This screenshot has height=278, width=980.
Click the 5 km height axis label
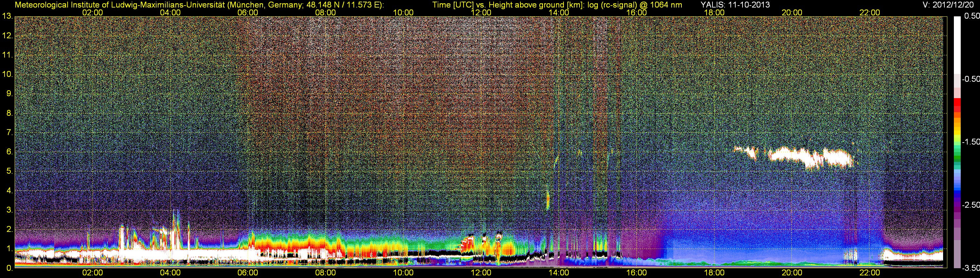(x=9, y=171)
